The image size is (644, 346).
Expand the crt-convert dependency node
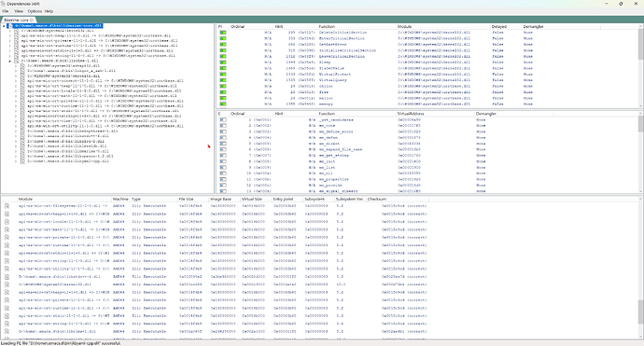point(17,81)
